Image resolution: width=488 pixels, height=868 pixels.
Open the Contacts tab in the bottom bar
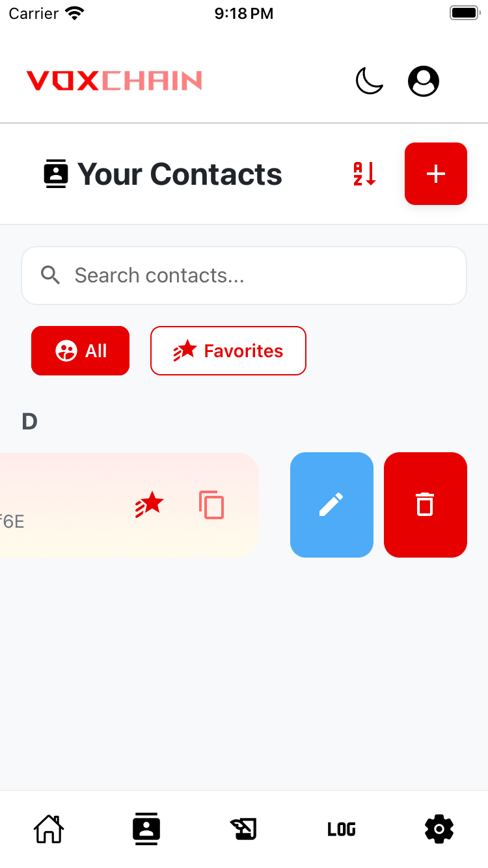pyautogui.click(x=146, y=829)
